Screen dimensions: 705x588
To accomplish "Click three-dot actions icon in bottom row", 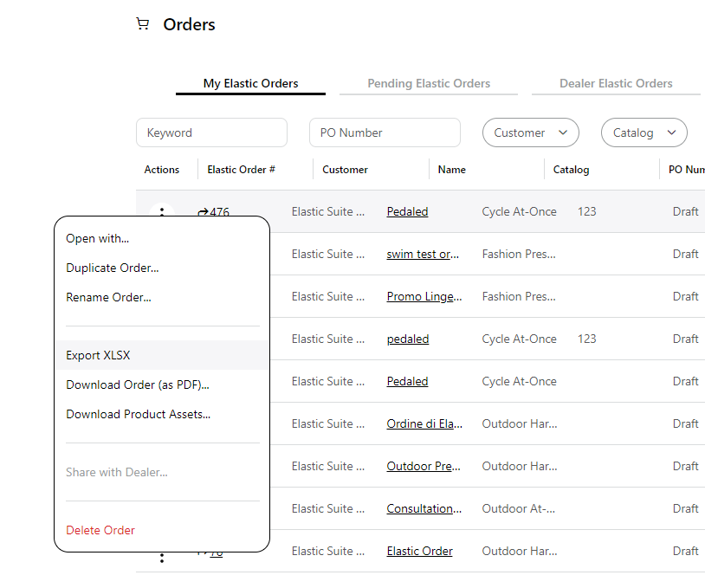I will click(162, 559).
